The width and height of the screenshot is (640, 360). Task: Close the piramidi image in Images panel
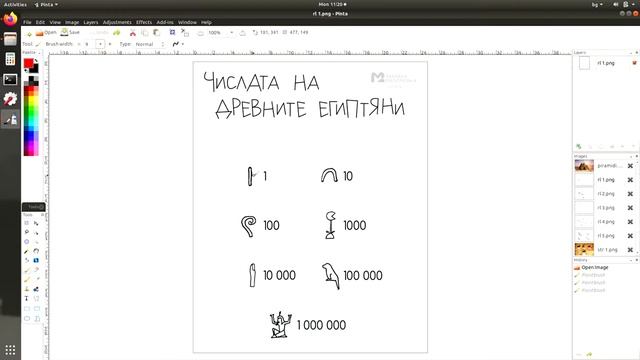pos(630,166)
